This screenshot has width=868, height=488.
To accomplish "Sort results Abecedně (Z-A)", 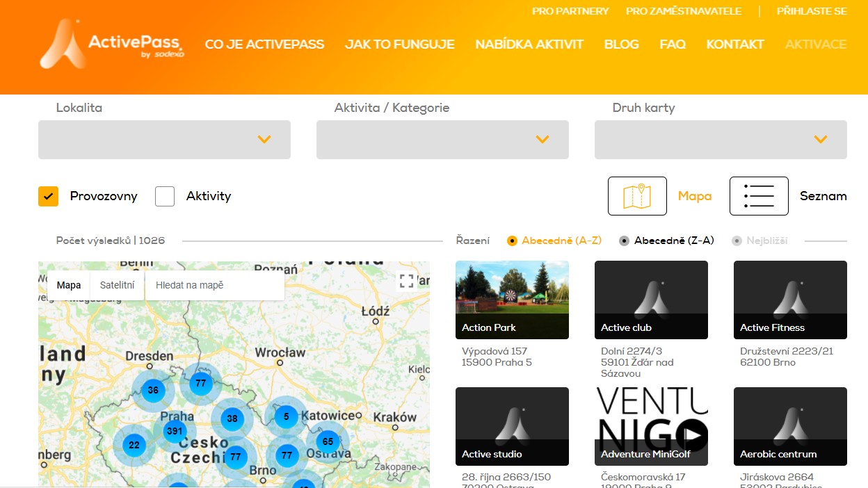I will [x=624, y=241].
